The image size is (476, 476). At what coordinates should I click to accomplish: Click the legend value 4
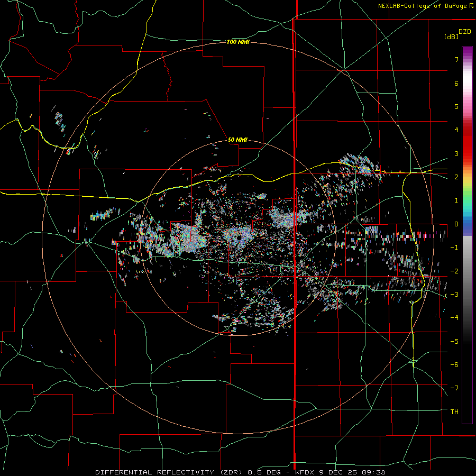pyautogui.click(x=456, y=130)
